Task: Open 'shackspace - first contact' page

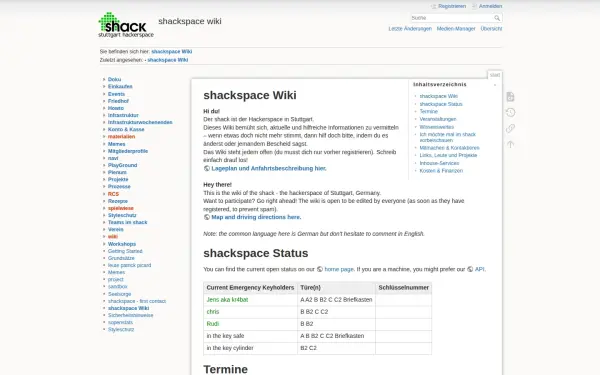Action: tap(137, 301)
